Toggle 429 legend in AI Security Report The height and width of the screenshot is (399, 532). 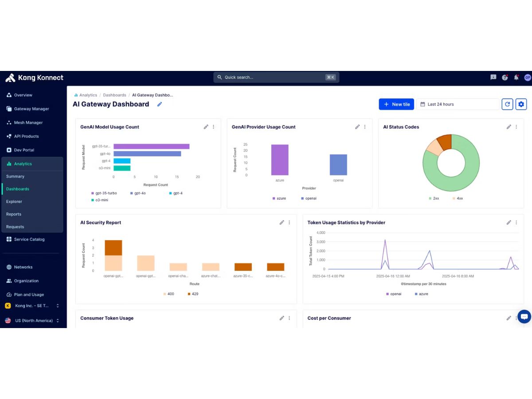coord(193,294)
